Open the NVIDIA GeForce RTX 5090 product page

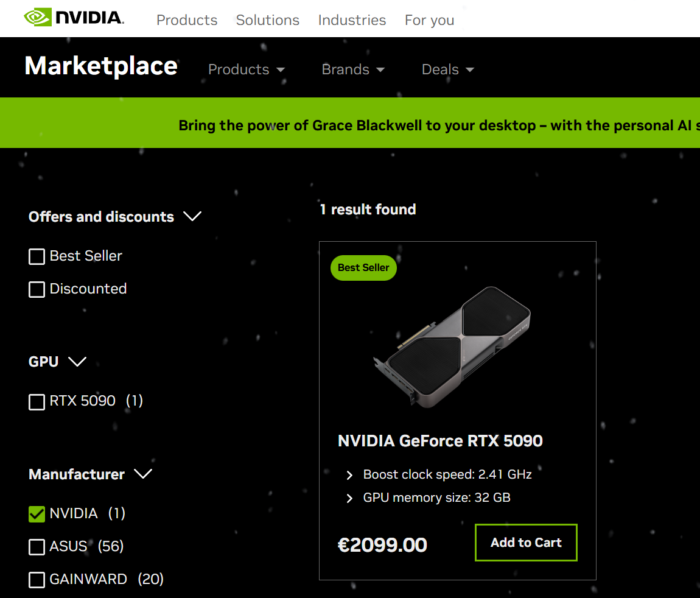coord(440,441)
